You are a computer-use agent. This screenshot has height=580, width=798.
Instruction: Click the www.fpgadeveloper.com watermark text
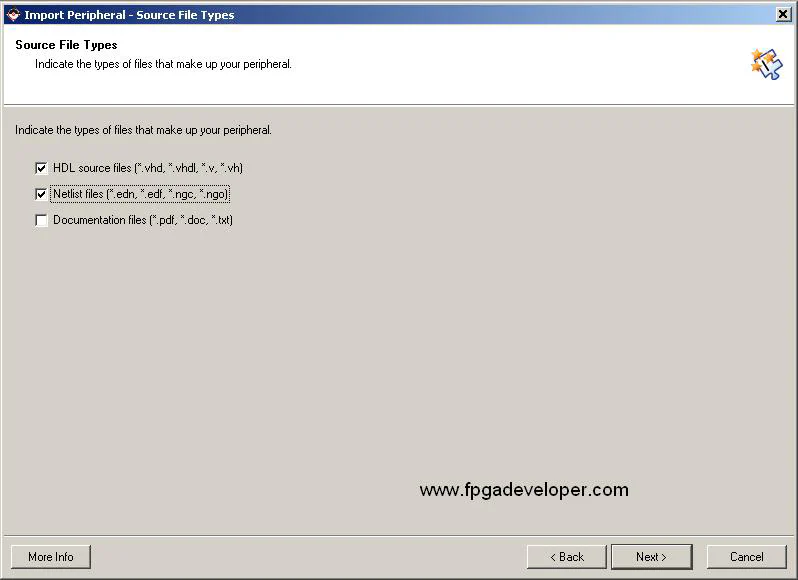(x=524, y=490)
